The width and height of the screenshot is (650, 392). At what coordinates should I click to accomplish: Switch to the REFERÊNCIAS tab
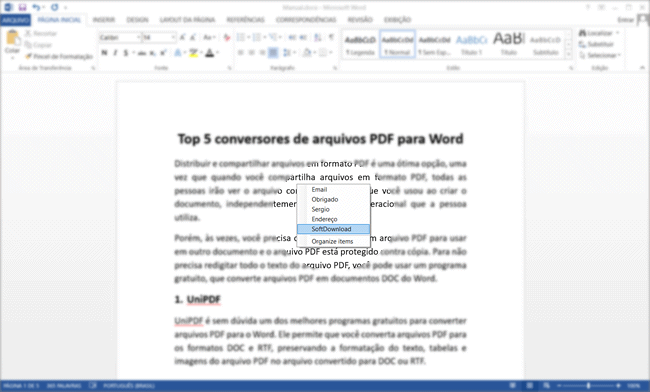point(245,20)
